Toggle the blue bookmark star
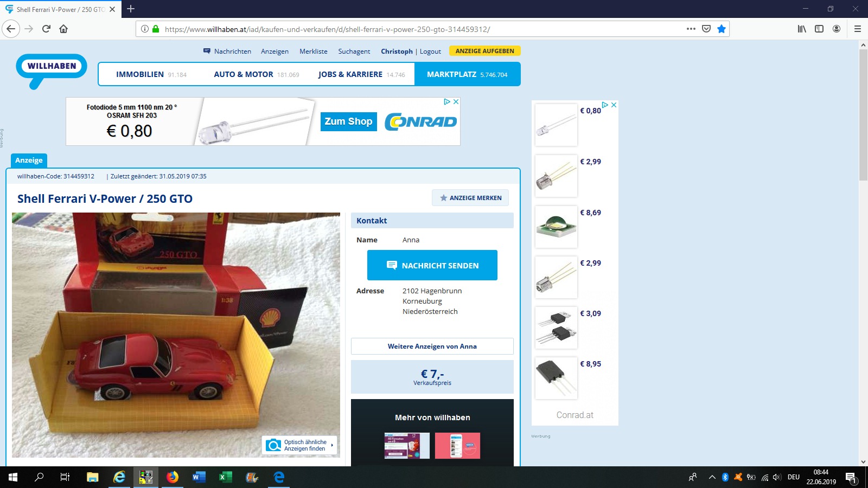This screenshot has height=488, width=868. pos(722,29)
